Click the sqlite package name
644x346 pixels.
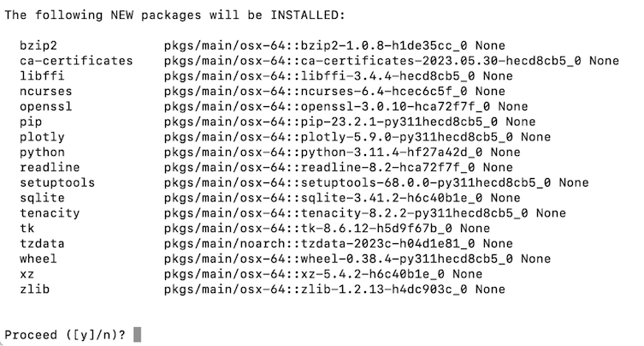click(41, 198)
